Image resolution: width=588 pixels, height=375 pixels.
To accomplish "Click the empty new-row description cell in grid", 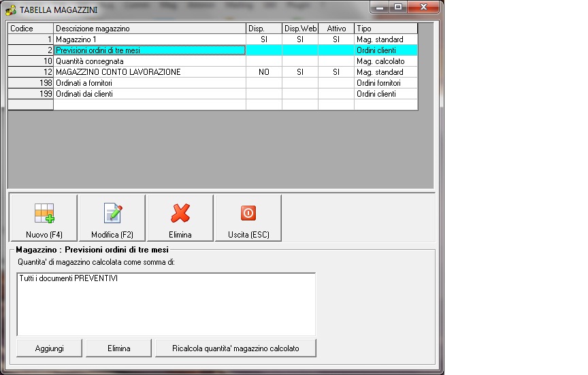I will point(150,105).
